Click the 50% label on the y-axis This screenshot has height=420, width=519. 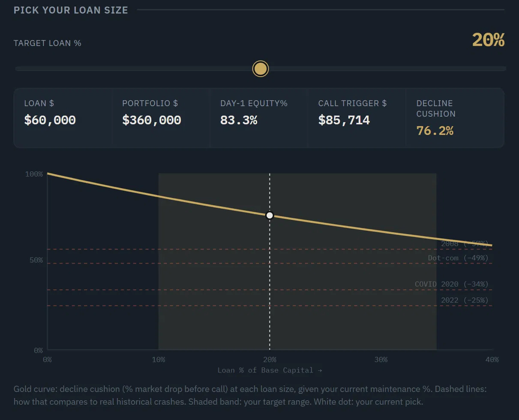coord(35,260)
